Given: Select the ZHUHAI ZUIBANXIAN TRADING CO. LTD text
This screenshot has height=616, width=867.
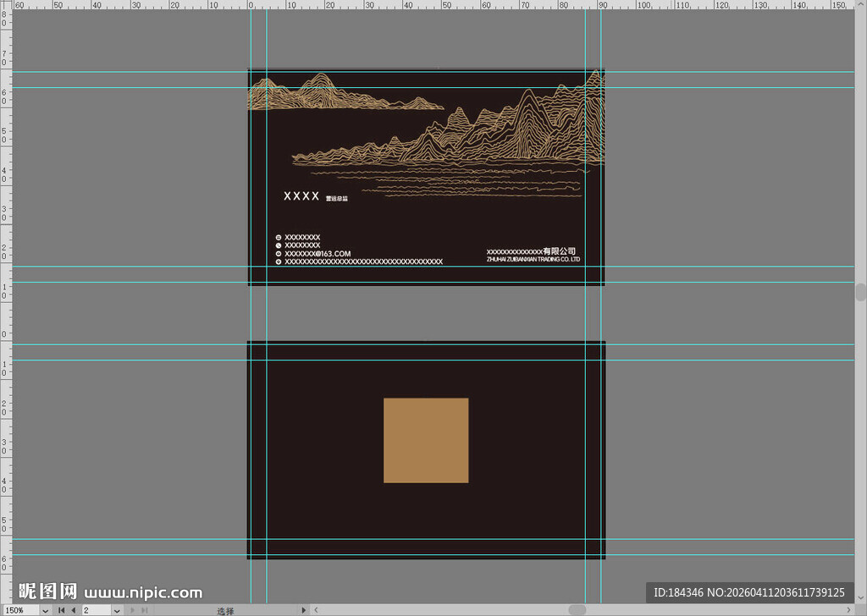Looking at the screenshot, I should click(533, 259).
